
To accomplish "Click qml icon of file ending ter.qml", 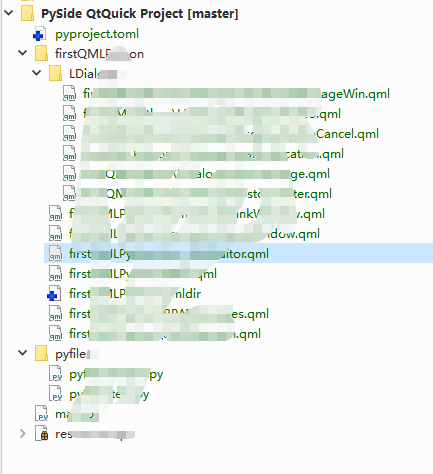I will [69, 194].
